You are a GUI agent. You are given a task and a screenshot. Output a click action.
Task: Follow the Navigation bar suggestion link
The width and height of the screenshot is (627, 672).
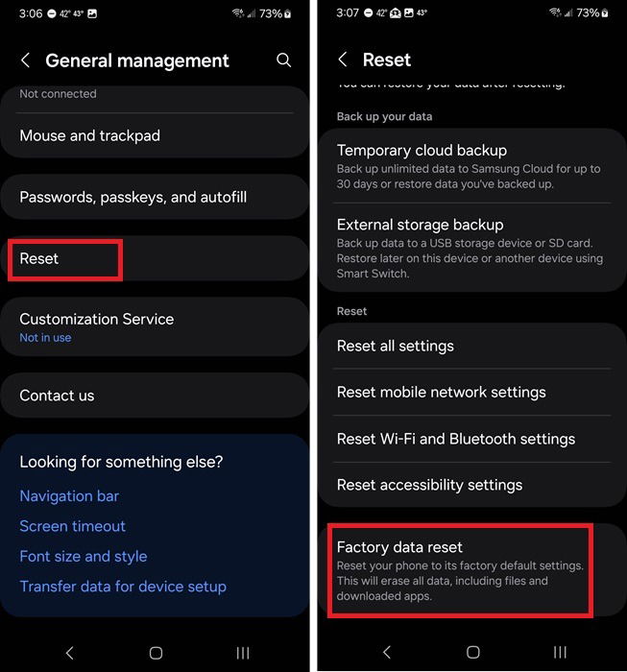[69, 496]
